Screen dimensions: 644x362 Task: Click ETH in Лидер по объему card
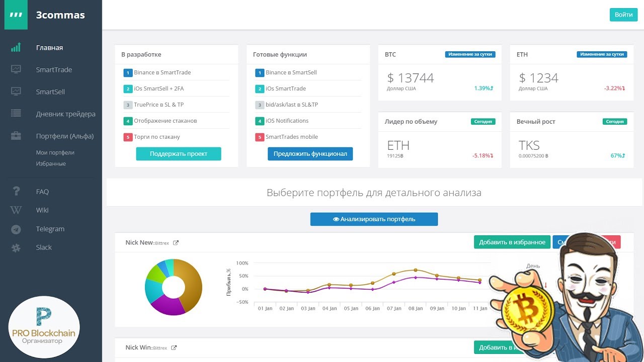(x=398, y=146)
